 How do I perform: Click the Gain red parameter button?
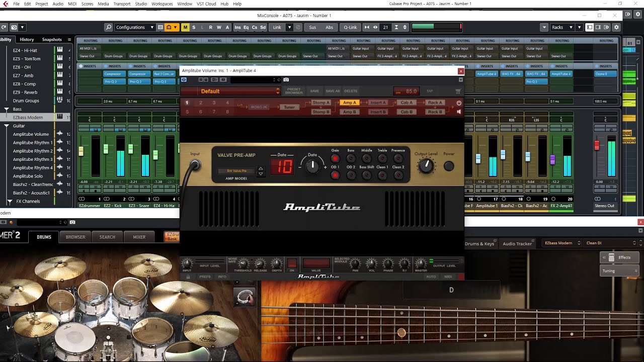pyautogui.click(x=335, y=158)
